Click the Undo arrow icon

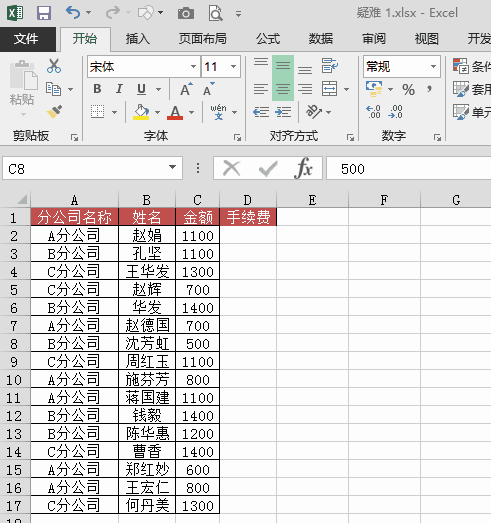point(73,13)
